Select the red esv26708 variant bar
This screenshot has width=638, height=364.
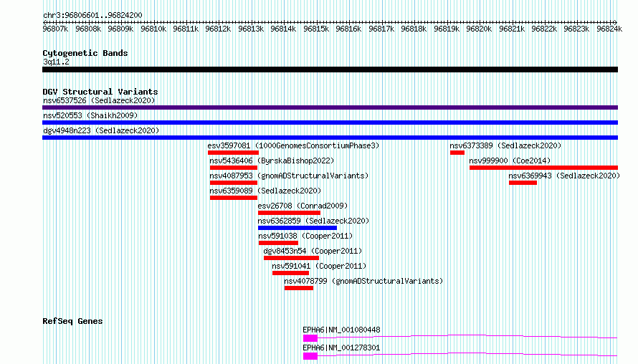point(290,213)
